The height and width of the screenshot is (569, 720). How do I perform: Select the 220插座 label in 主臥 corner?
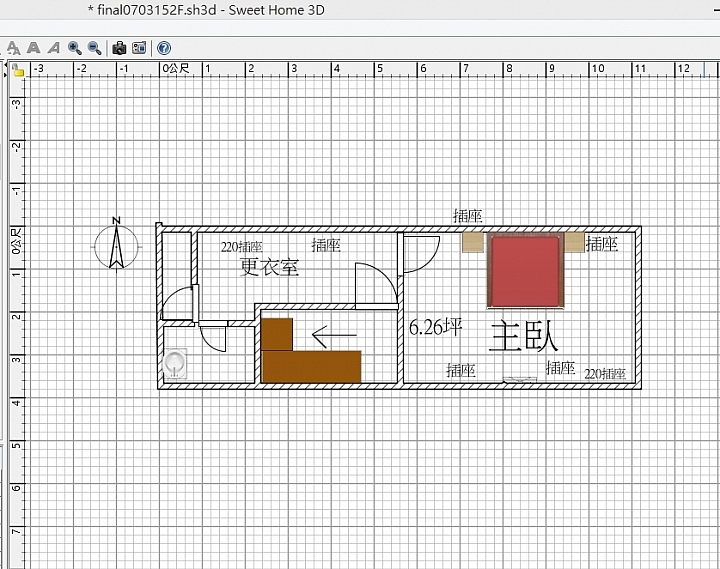click(605, 374)
